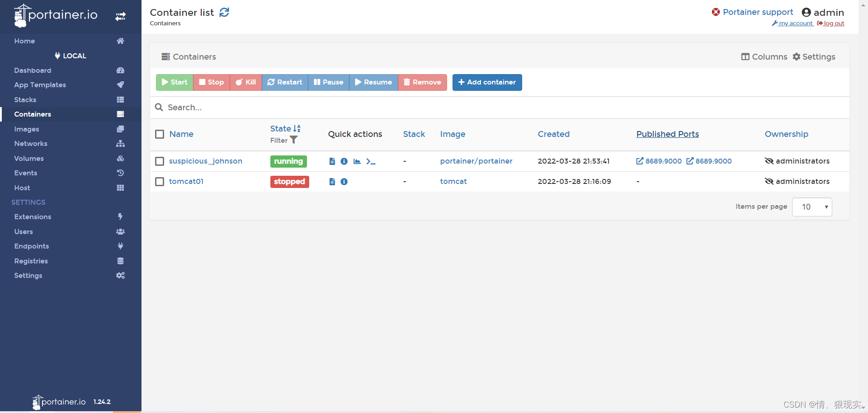Open table Settings options

[x=814, y=56]
